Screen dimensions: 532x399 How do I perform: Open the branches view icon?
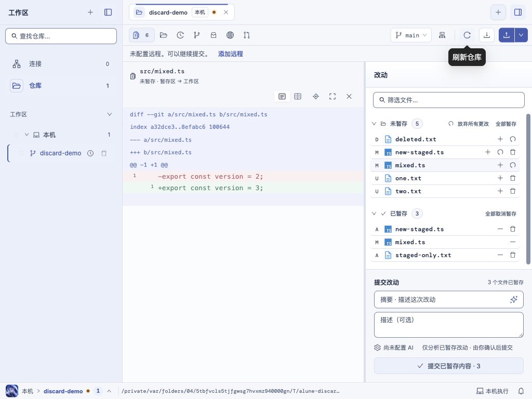point(197,35)
